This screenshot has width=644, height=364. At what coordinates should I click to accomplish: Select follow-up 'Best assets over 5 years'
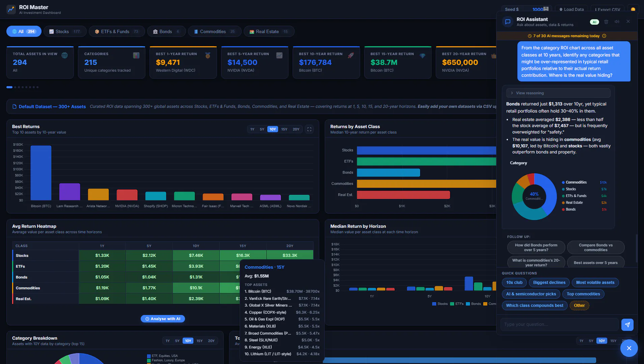[596, 263]
